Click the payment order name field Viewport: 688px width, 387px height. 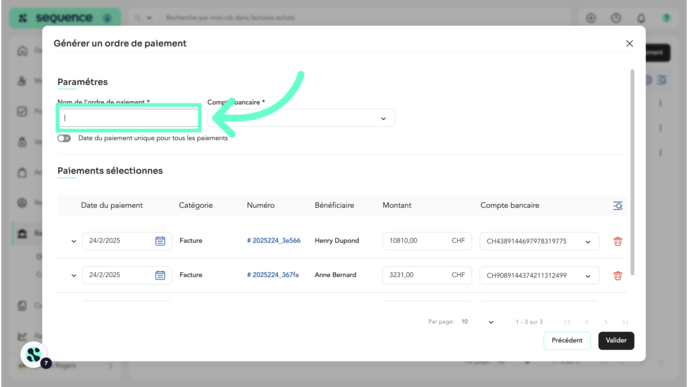[x=129, y=118]
